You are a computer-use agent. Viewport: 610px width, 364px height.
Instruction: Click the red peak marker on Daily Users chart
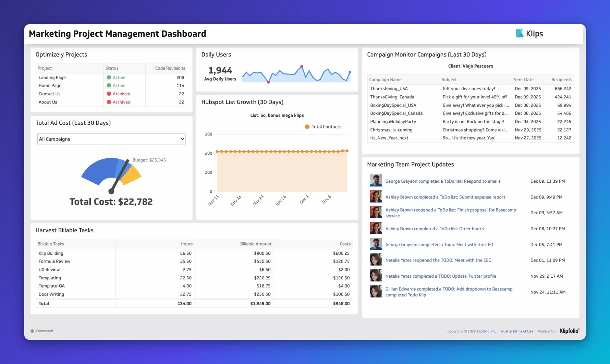301,66
